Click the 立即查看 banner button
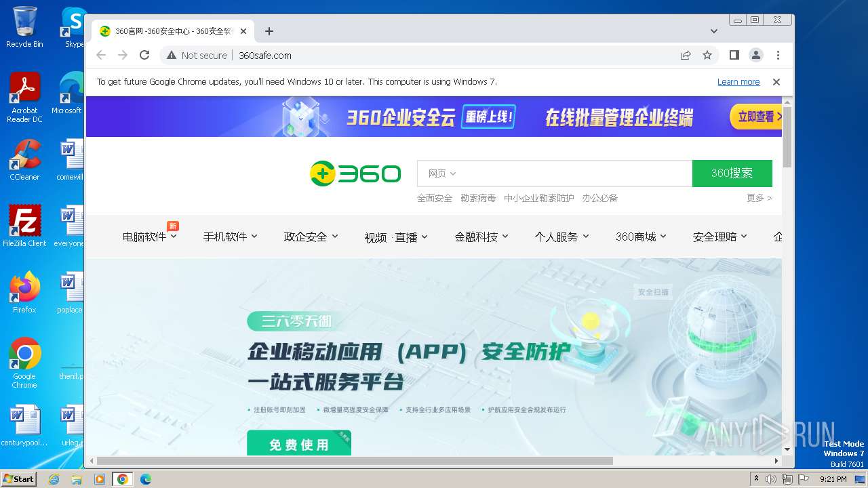Image resolution: width=868 pixels, height=488 pixels. click(x=756, y=117)
